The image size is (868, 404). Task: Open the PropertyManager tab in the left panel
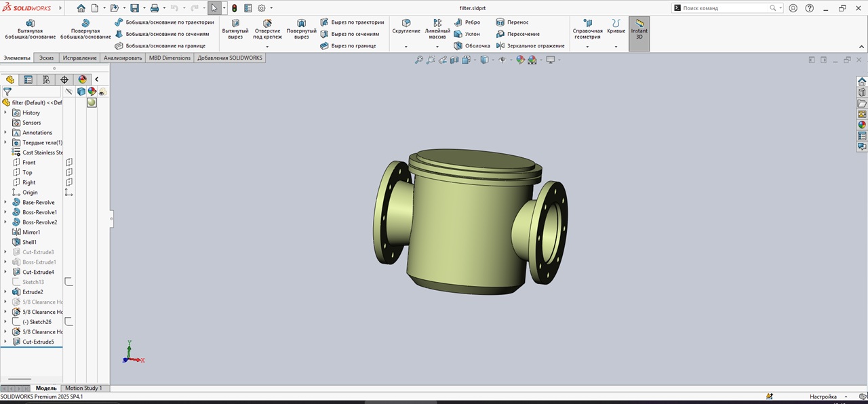coord(28,79)
